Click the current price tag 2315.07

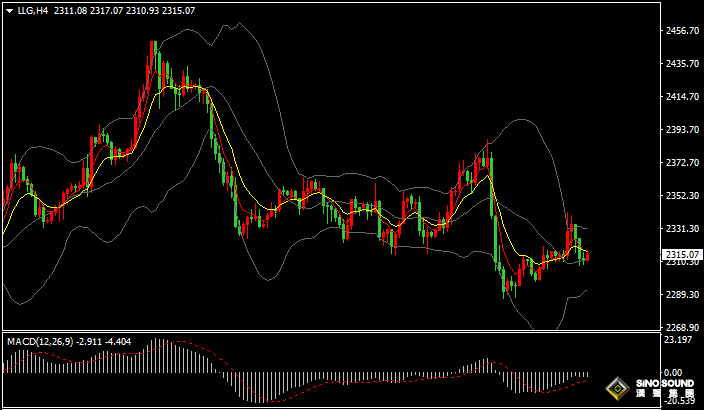pos(681,254)
